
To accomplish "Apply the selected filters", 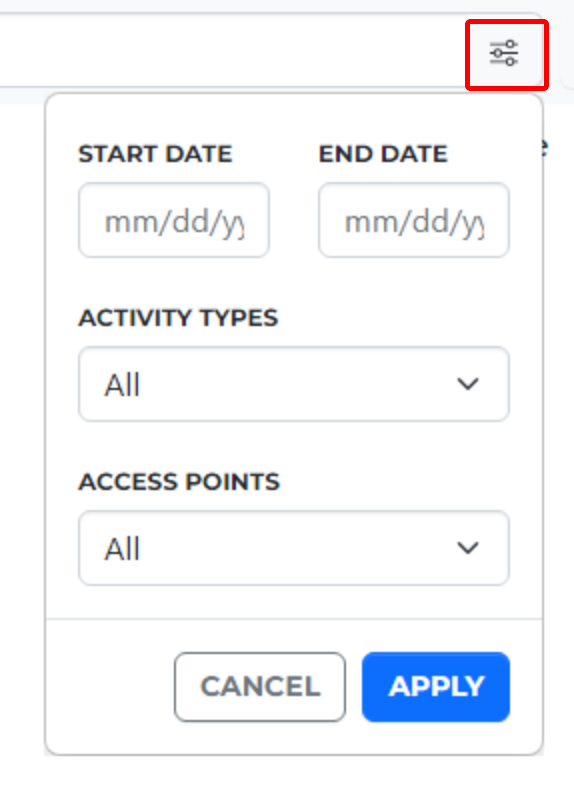I will pos(436,687).
